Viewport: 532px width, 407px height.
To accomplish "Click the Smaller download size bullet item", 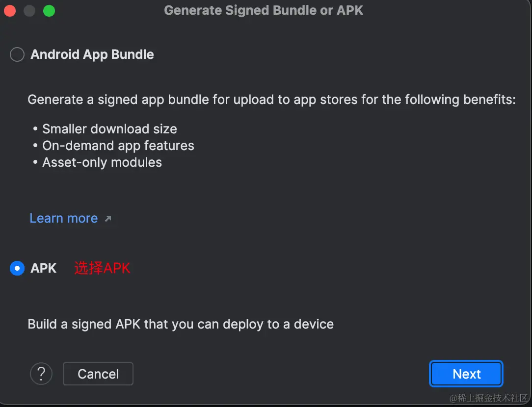I will (x=109, y=129).
